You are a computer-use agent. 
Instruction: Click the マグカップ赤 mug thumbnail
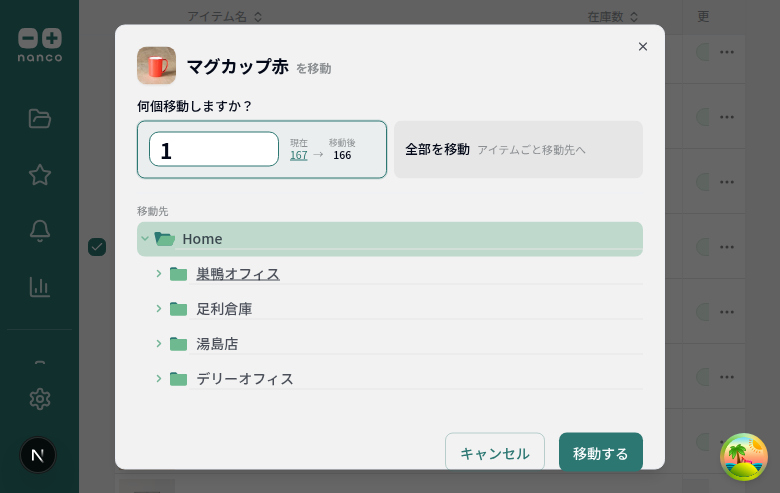point(156,65)
